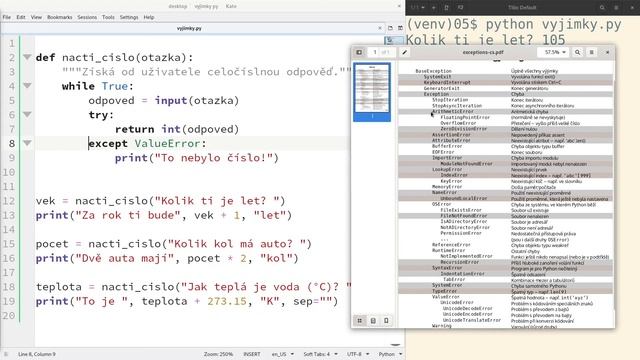Click 'ZeroDivisionError' in the PDF
The image size is (640, 360).
464,129
